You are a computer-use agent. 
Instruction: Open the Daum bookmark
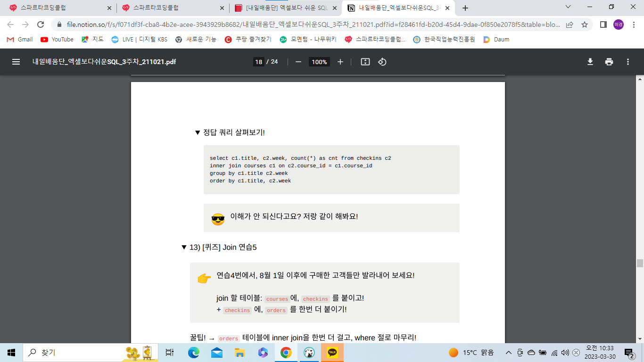click(x=496, y=40)
